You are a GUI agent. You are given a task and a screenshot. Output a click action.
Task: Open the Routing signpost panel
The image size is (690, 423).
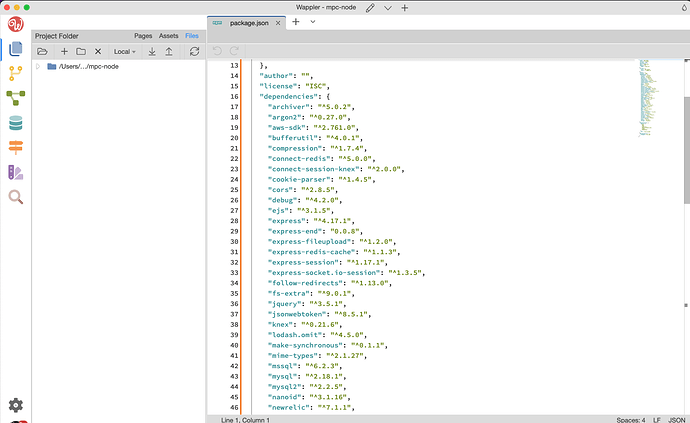16,148
